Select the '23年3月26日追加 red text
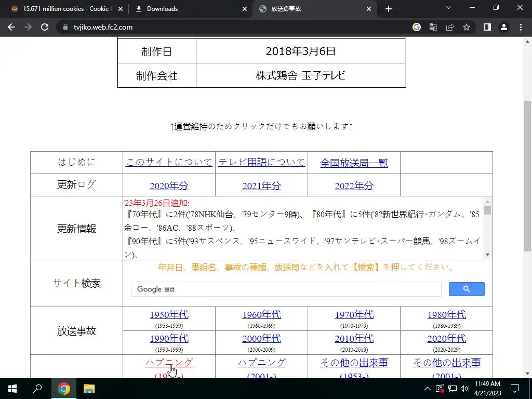 [156, 203]
